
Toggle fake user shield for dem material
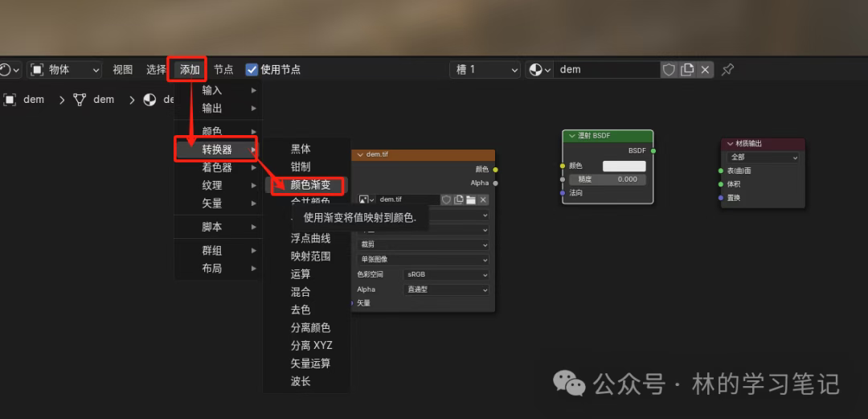pyautogui.click(x=669, y=70)
